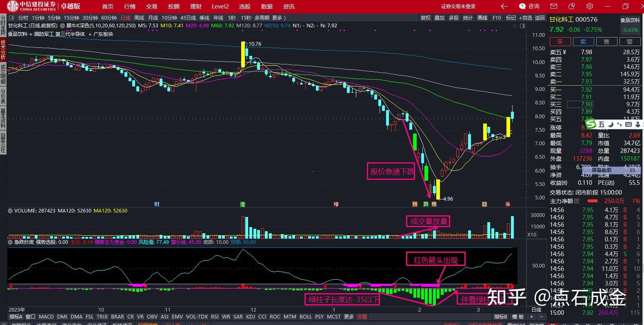Expand 更多 indicators in bottom bar

349,317
